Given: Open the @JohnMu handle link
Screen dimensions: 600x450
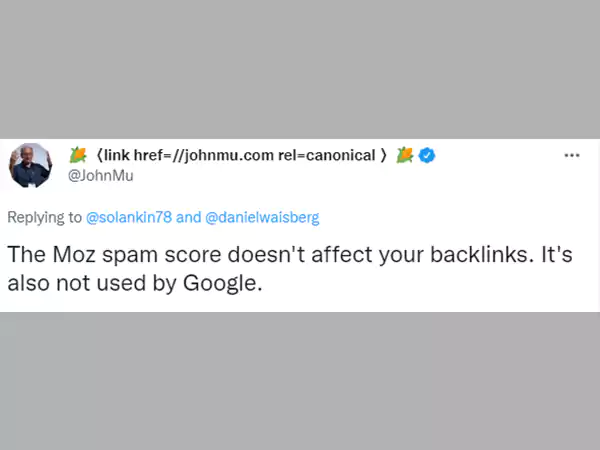Looking at the screenshot, I should pos(100,175).
